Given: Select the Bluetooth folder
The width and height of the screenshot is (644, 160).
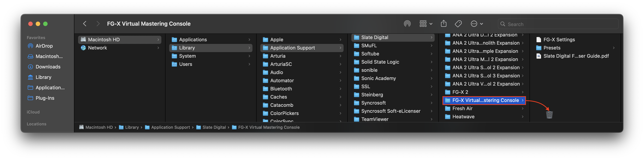Looking at the screenshot, I should tap(302, 89).
